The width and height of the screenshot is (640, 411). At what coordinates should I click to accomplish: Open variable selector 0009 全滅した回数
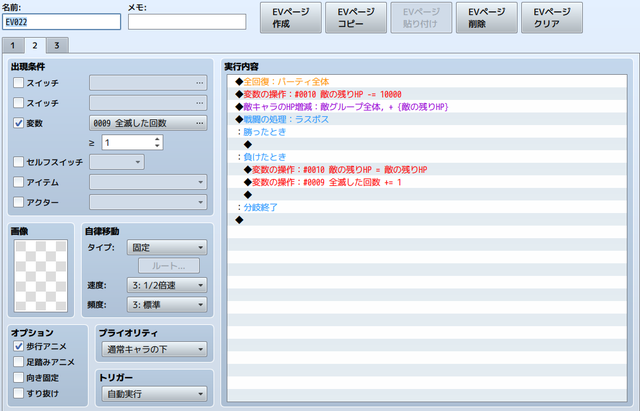148,123
